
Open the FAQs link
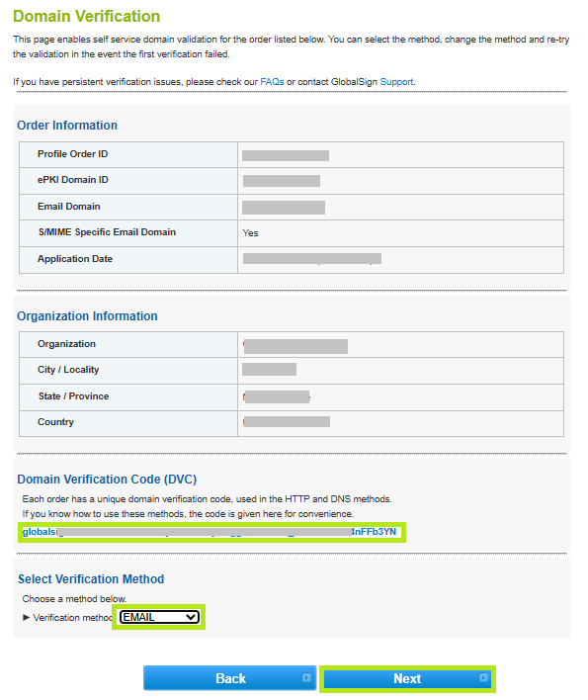272,82
